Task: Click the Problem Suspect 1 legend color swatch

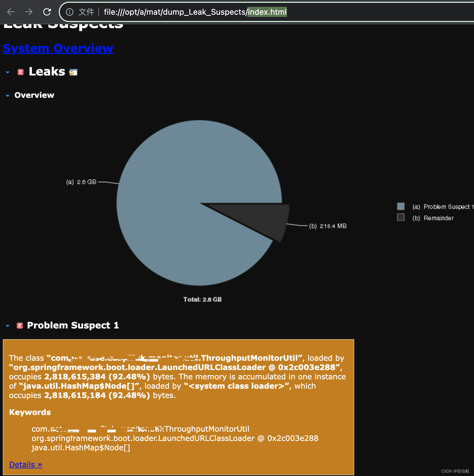Action: point(401,206)
